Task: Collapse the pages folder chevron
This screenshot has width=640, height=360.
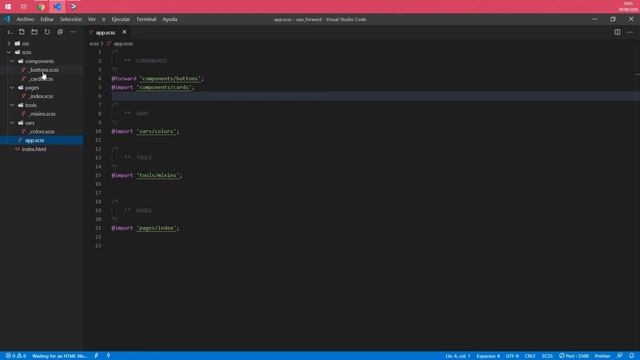Action: click(x=12, y=88)
